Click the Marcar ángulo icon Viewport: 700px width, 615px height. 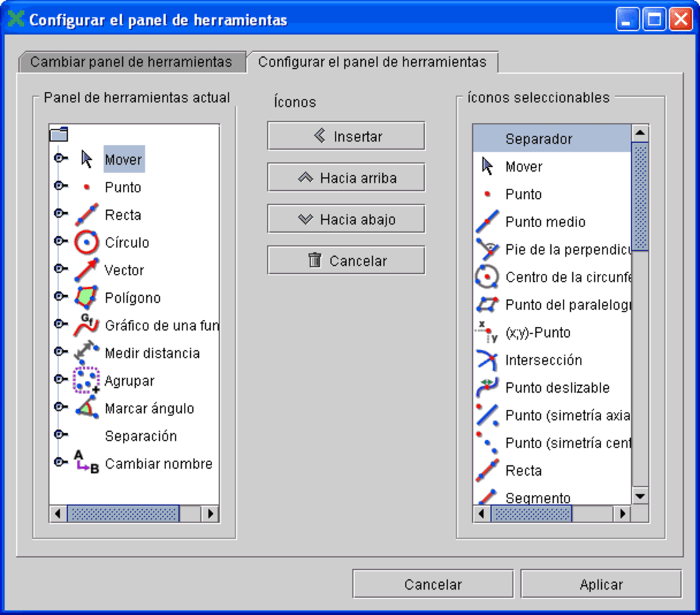86,408
